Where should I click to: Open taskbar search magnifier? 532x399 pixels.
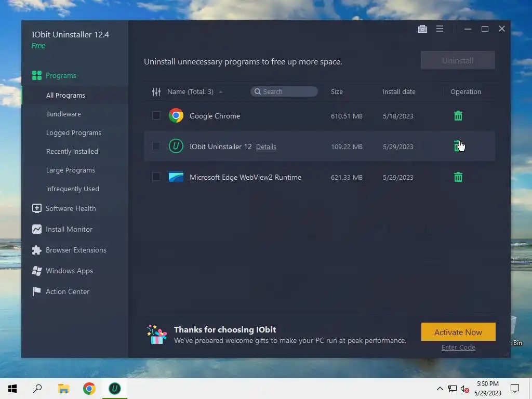point(37,389)
